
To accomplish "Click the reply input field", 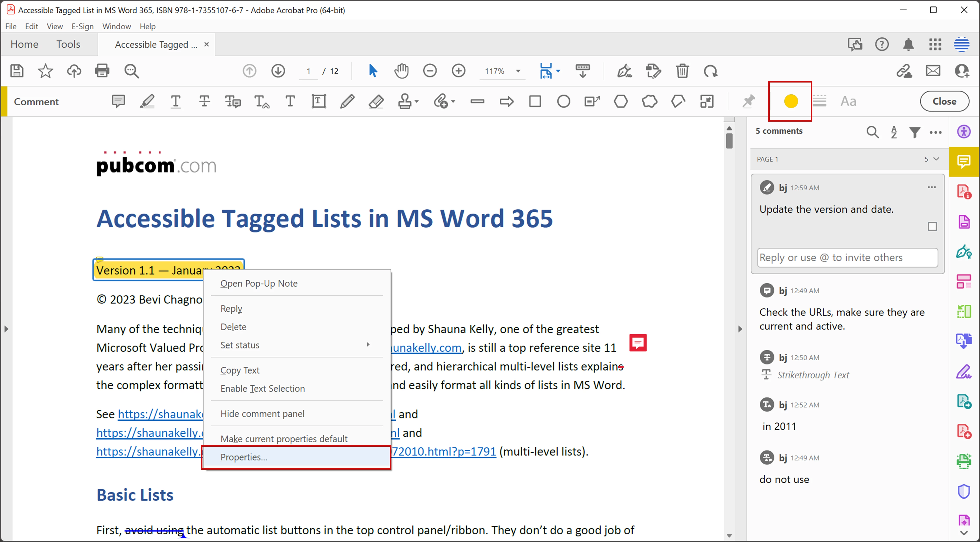I will 847,258.
